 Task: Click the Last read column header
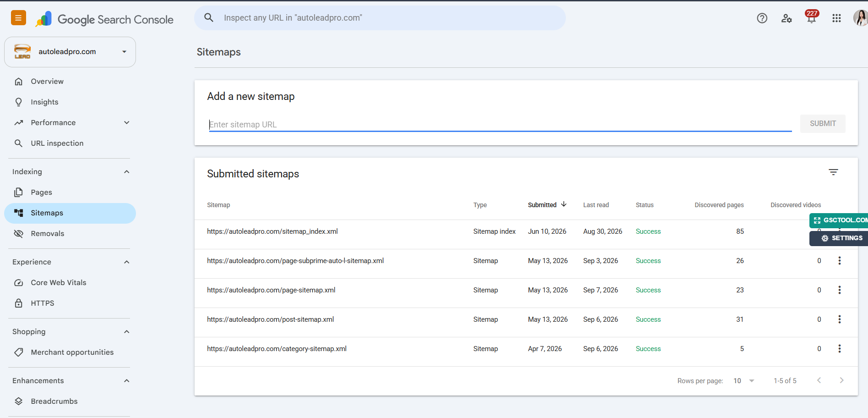coord(596,205)
